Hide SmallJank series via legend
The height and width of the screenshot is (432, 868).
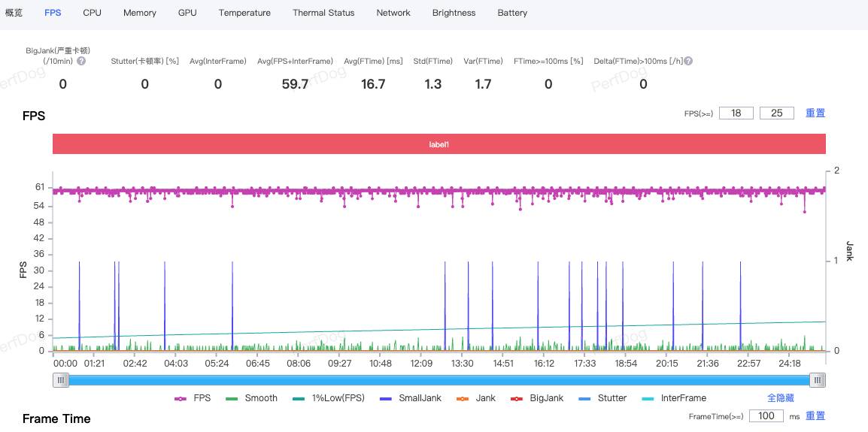coord(411,398)
